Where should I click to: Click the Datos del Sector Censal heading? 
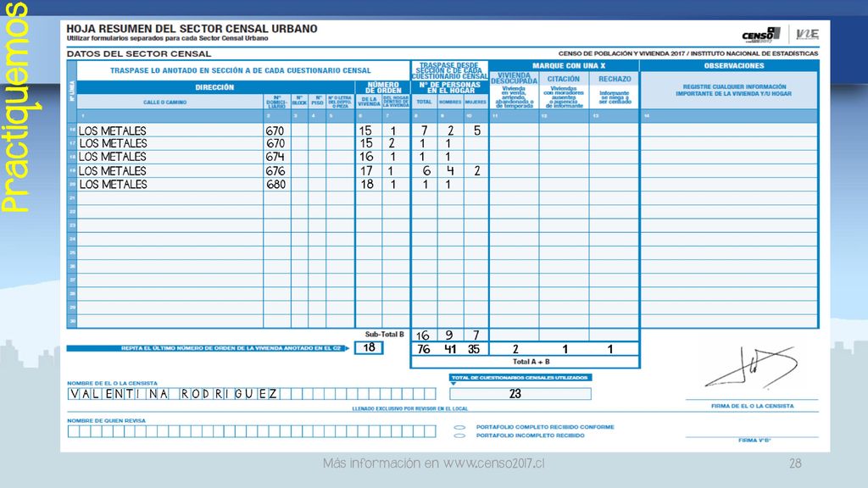(139, 53)
